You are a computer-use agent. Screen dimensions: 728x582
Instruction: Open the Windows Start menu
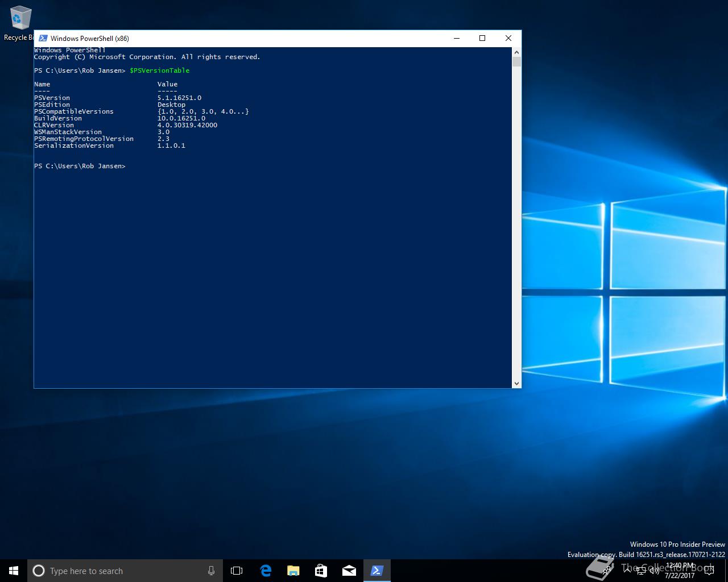(x=14, y=571)
